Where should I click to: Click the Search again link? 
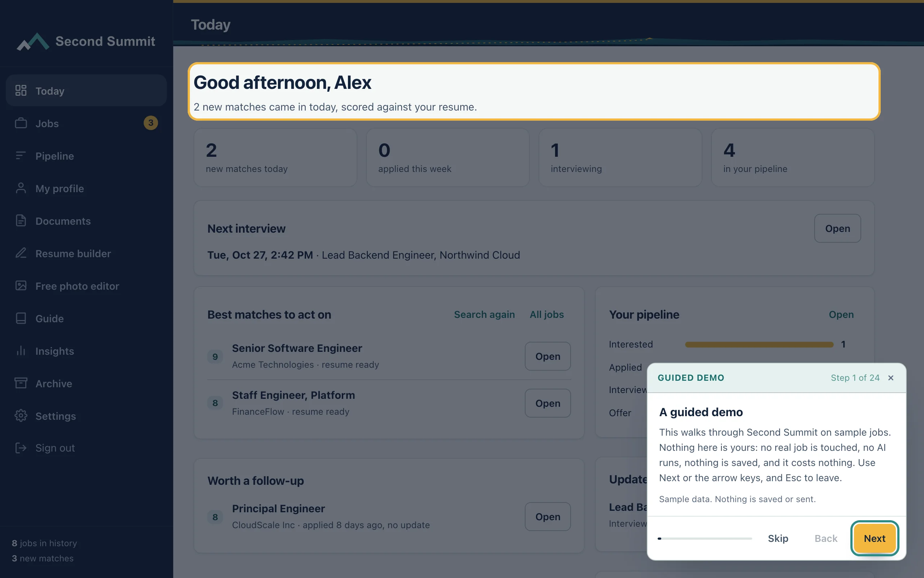coord(484,314)
